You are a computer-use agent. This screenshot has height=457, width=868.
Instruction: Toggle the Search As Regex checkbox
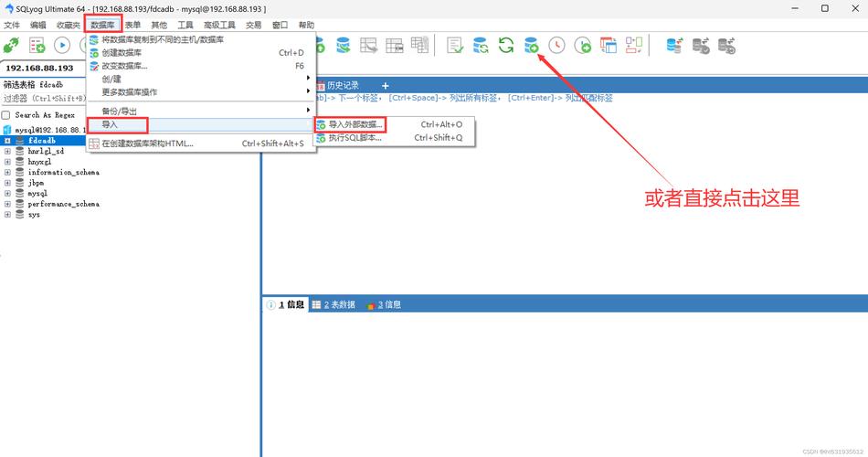6,115
